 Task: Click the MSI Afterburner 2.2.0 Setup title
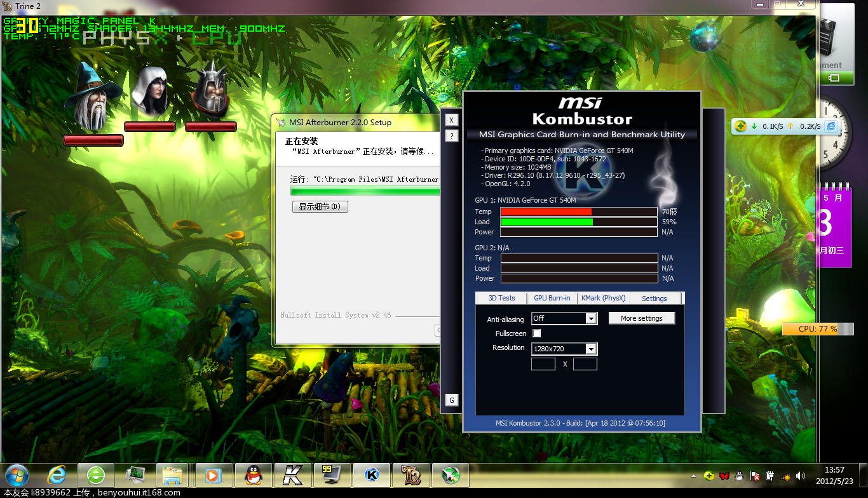340,123
